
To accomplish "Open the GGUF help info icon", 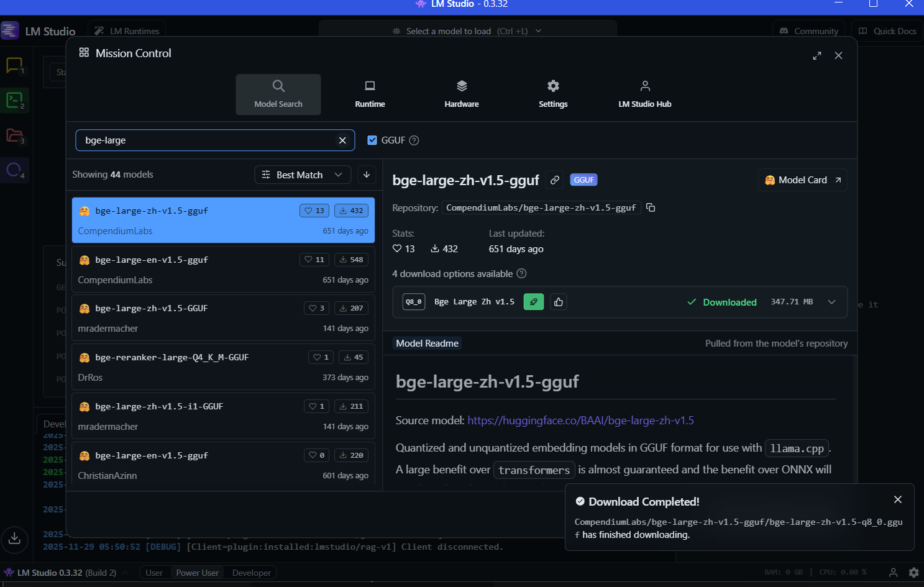I will coord(414,140).
